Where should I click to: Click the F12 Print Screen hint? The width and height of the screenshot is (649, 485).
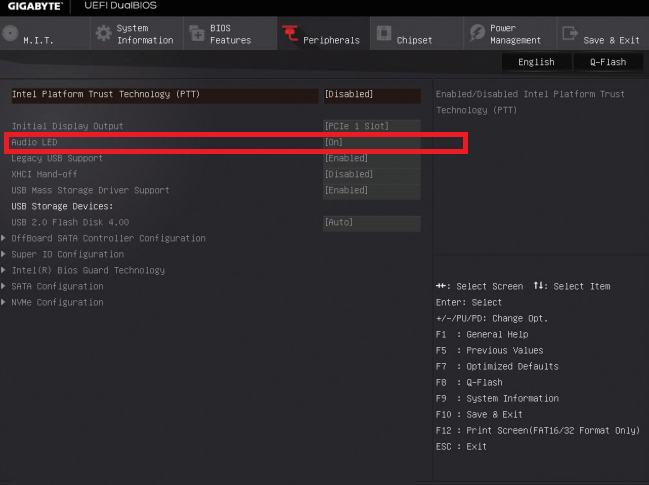click(x=538, y=431)
